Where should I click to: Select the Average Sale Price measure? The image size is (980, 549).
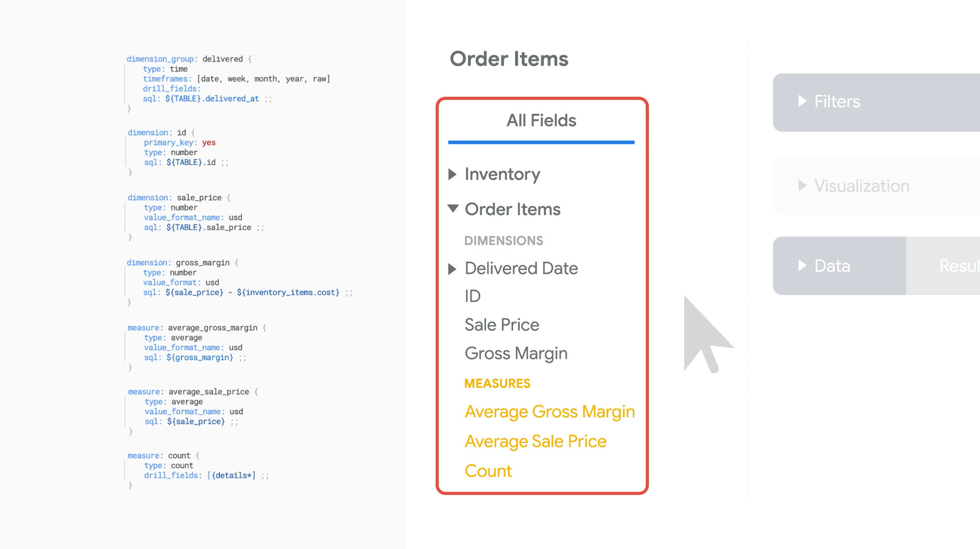535,441
